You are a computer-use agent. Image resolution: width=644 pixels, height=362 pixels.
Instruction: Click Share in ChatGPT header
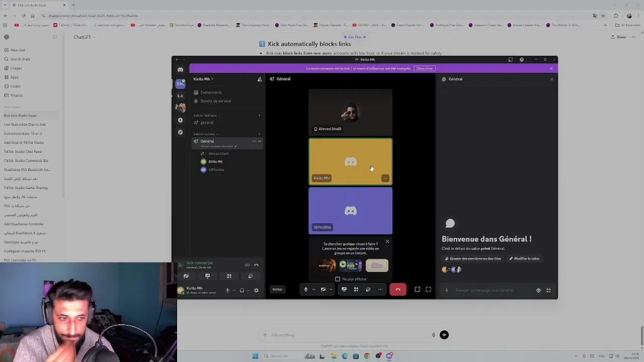[x=618, y=37]
